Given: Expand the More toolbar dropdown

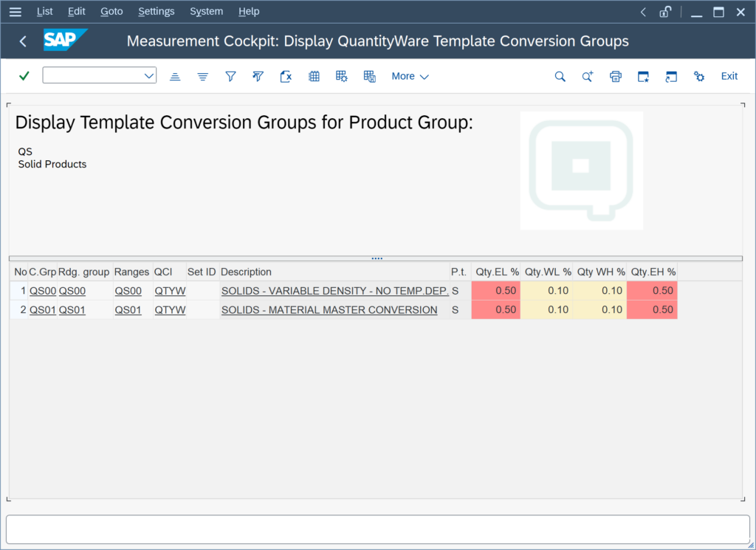Looking at the screenshot, I should pyautogui.click(x=410, y=76).
